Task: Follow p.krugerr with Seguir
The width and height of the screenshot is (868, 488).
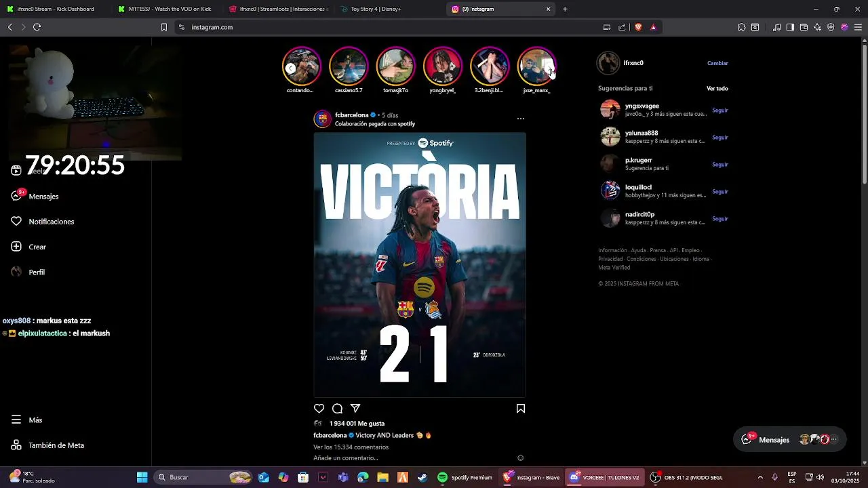Action: 719,164
